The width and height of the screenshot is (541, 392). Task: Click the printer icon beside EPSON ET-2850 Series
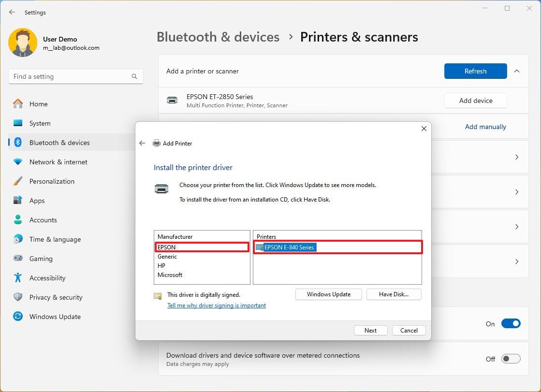click(x=172, y=100)
